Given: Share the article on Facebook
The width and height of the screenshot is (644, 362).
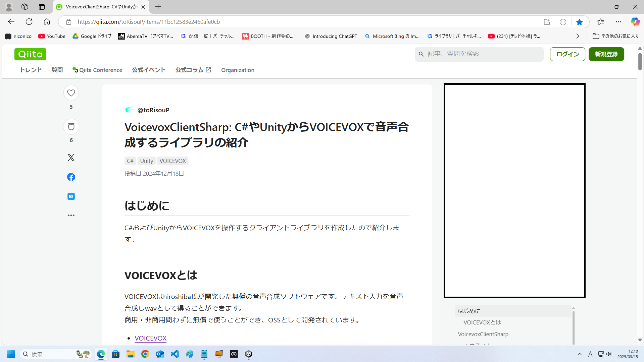Looking at the screenshot, I should click(71, 177).
